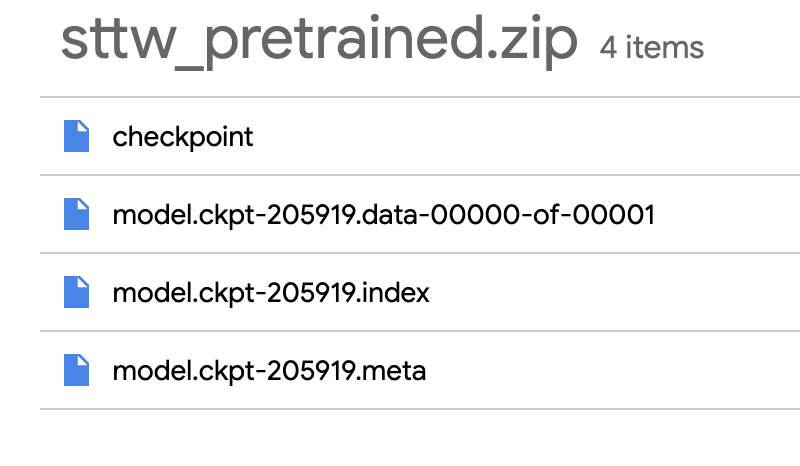
Task: Click the 'data-00000-of-00001' suffix of second file
Action: coord(509,214)
